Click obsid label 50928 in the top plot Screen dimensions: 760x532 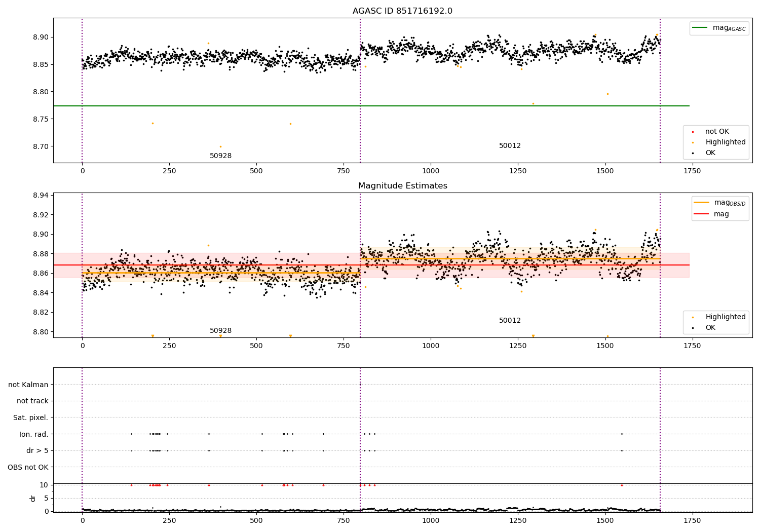pyautogui.click(x=220, y=156)
